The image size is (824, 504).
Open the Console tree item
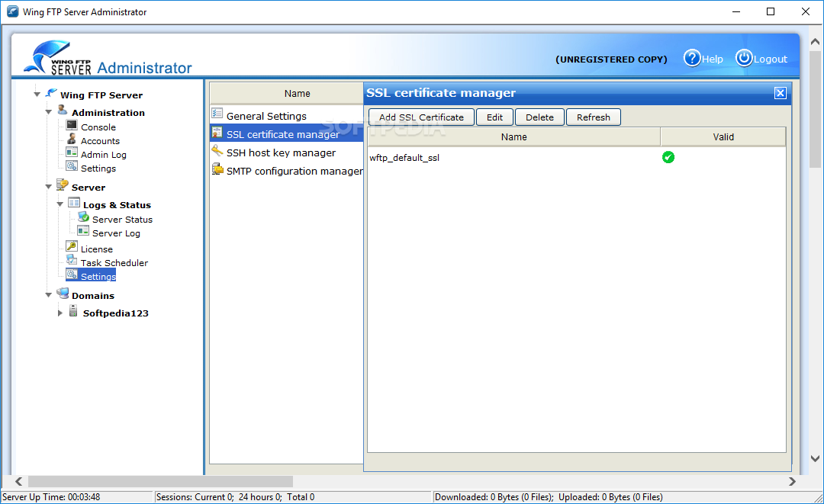pyautogui.click(x=98, y=127)
